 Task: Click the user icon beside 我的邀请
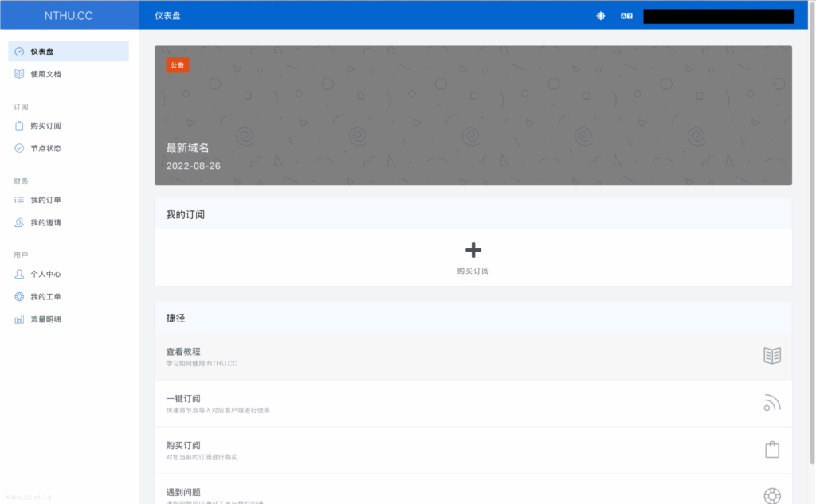(19, 223)
